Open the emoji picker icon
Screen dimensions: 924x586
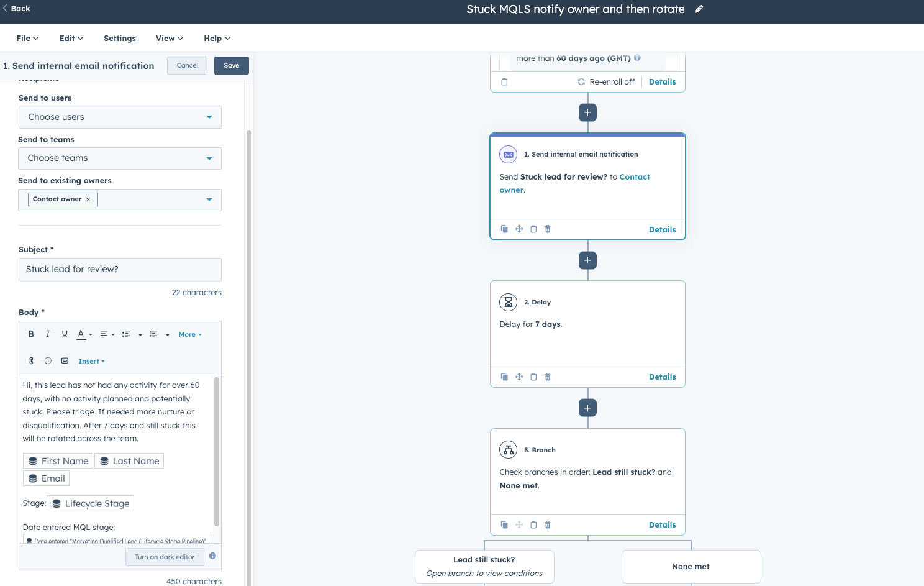pos(48,361)
